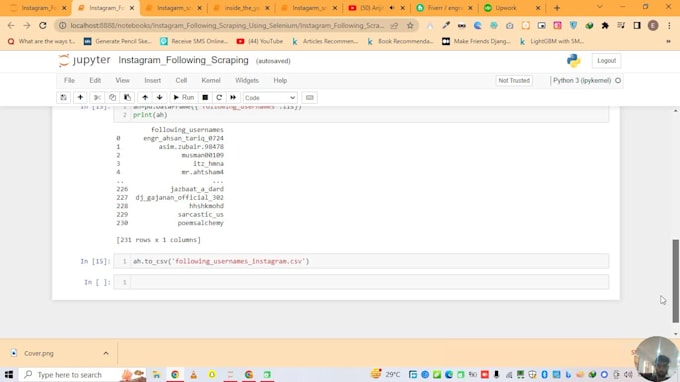
Task: Move the selected cell up
Action: (145, 98)
